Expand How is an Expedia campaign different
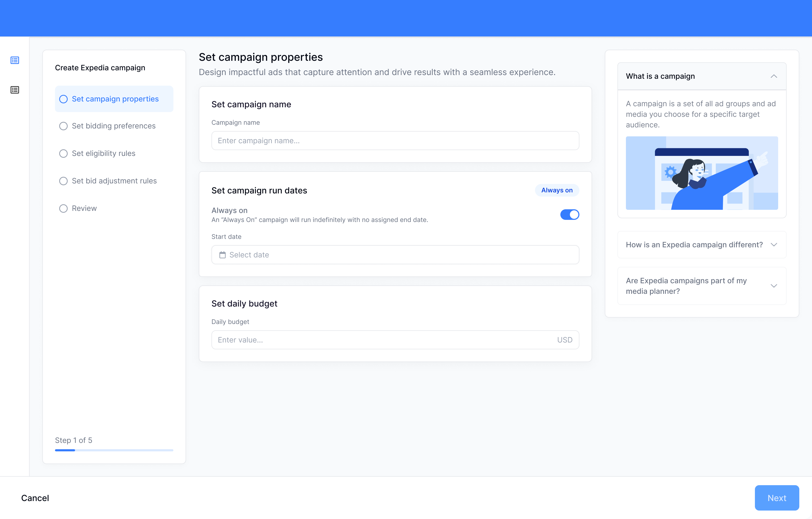 click(x=774, y=244)
